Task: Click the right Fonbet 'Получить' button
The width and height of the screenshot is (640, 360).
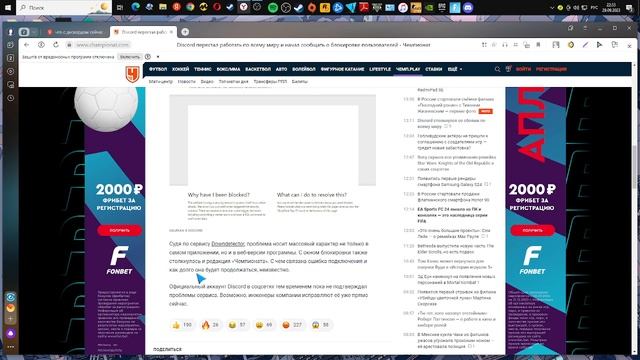Action: click(x=533, y=230)
